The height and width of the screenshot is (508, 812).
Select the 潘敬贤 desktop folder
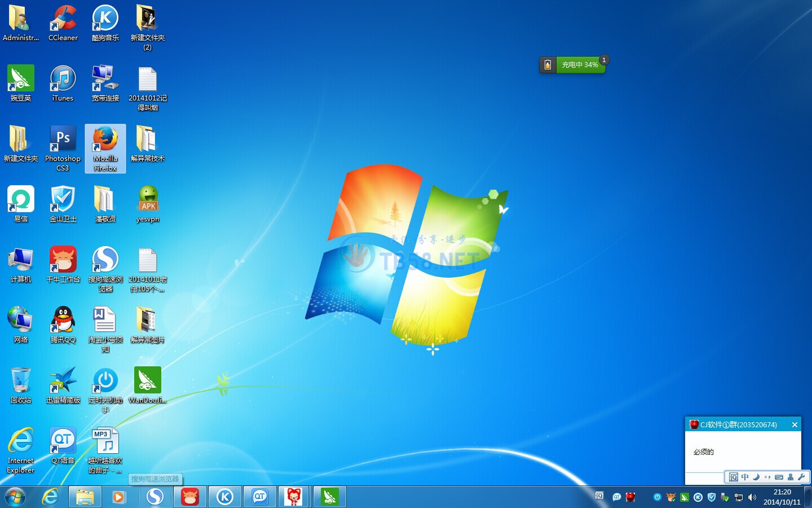(105, 204)
